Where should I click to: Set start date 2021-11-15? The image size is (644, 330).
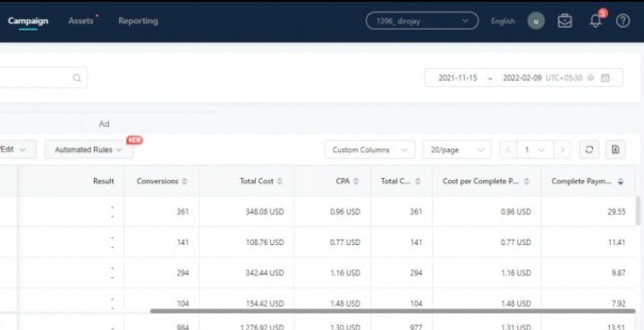pyautogui.click(x=458, y=78)
